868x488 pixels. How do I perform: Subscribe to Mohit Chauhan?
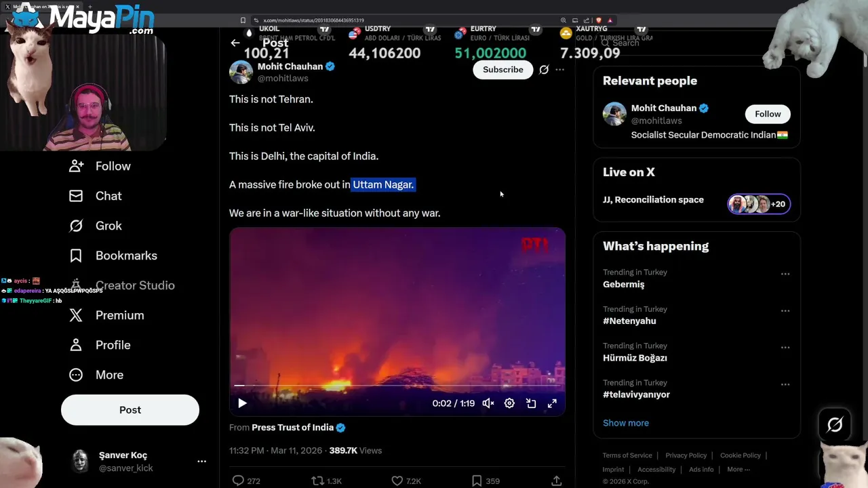(x=503, y=69)
